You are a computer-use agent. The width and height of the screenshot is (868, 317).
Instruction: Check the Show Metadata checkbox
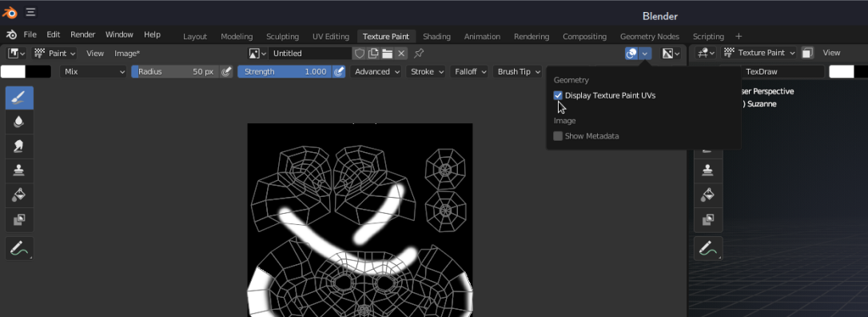point(558,136)
